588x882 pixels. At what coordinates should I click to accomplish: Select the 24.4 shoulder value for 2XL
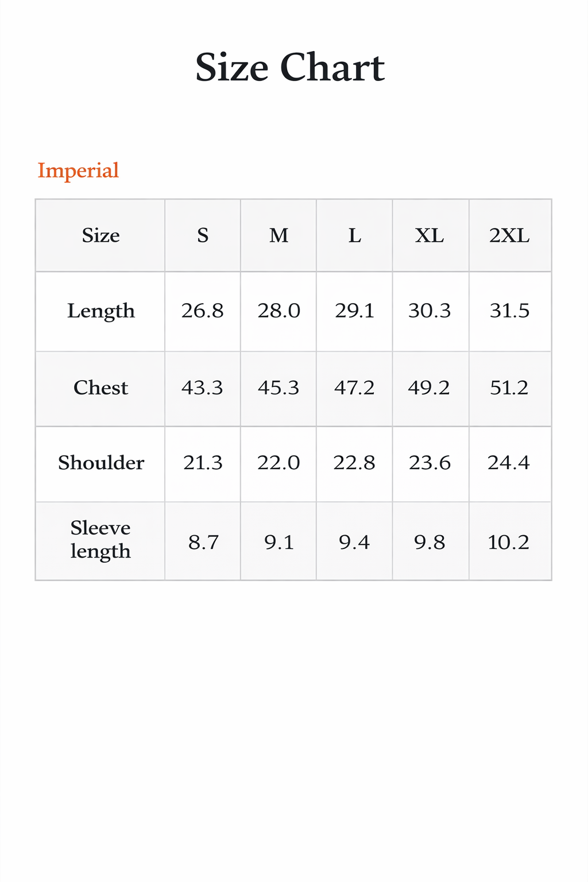click(x=509, y=463)
